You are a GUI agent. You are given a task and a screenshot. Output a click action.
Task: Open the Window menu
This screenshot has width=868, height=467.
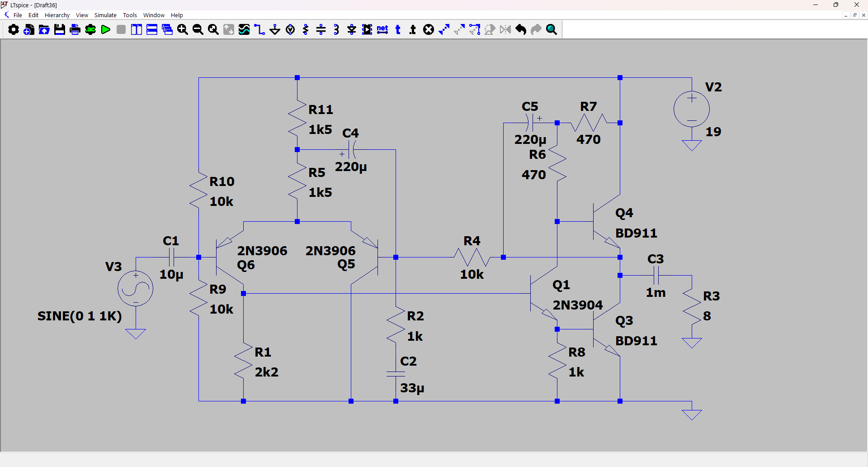tap(154, 15)
